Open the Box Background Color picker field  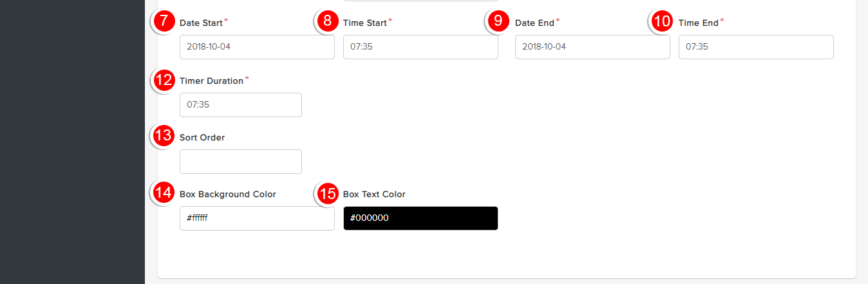(257, 218)
